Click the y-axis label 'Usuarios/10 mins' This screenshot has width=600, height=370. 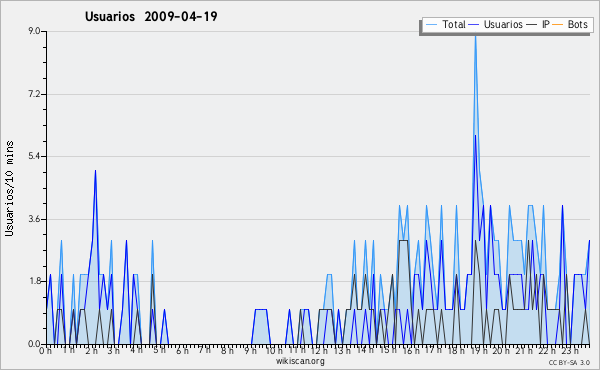click(x=9, y=189)
